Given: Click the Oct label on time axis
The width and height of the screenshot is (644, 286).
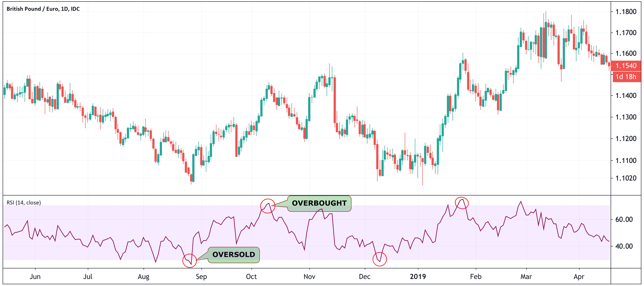Looking at the screenshot, I should (x=251, y=277).
